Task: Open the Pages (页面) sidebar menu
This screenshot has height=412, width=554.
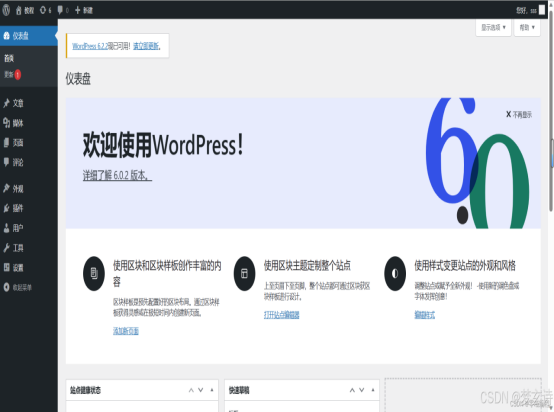Action: coord(29,143)
